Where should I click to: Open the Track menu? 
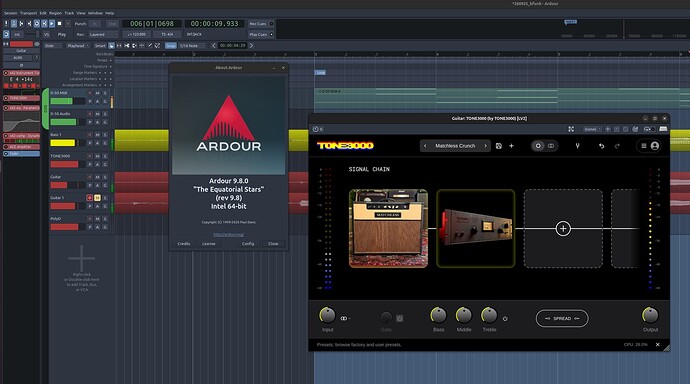tap(70, 13)
